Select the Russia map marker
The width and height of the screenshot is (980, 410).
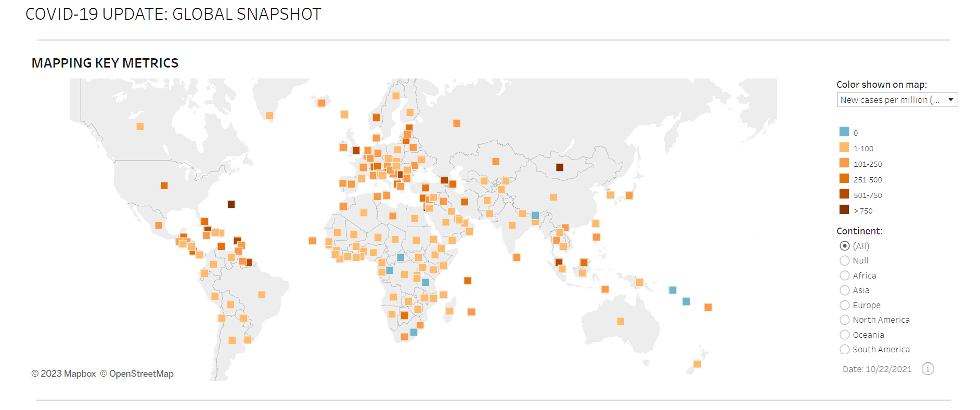457,123
